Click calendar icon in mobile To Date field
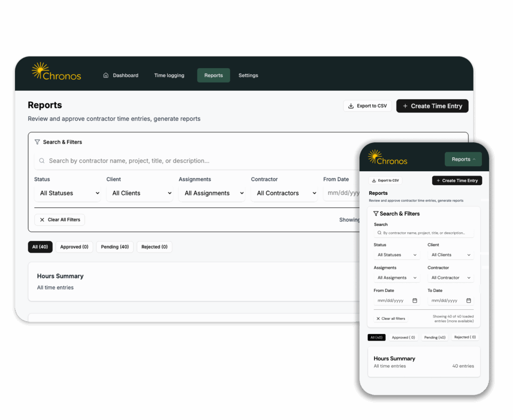This screenshot has width=513, height=420. click(469, 301)
